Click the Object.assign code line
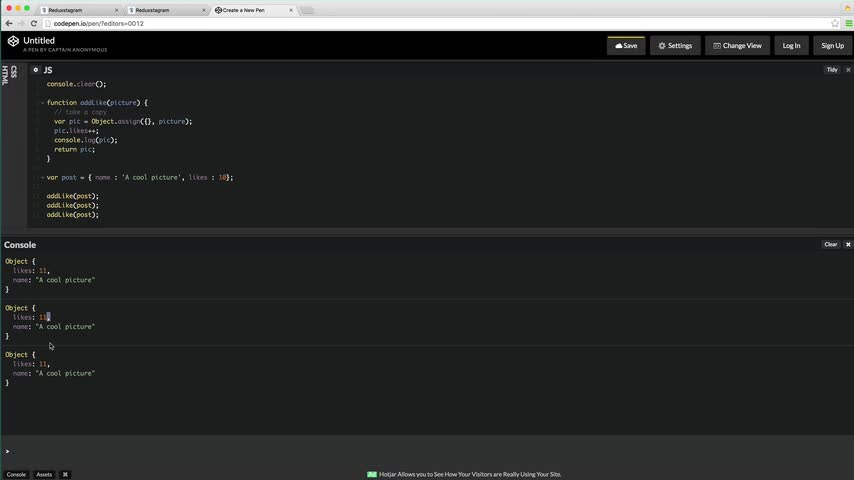 (123, 121)
